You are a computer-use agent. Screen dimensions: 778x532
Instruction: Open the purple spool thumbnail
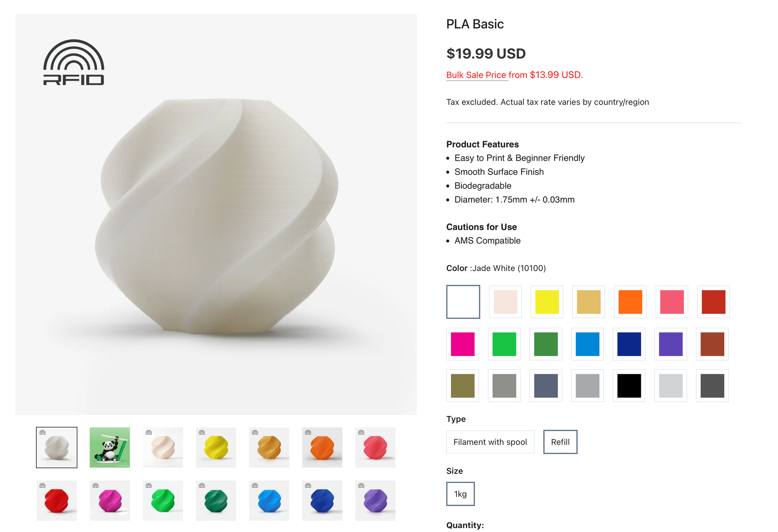(375, 500)
